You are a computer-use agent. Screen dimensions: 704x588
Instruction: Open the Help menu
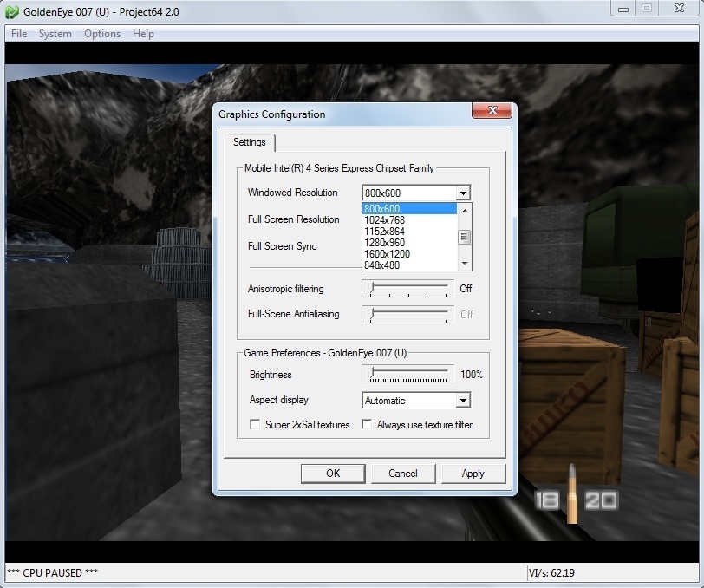coord(143,34)
